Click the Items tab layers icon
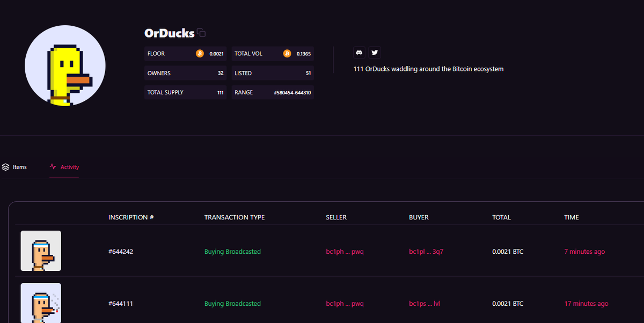Viewport: 644px width, 323px height. (x=5, y=167)
